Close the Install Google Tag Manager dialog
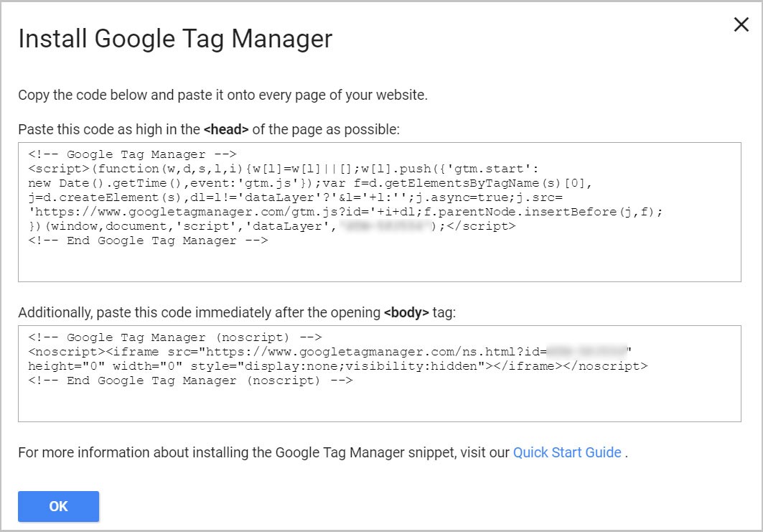The image size is (763, 532). tap(741, 24)
